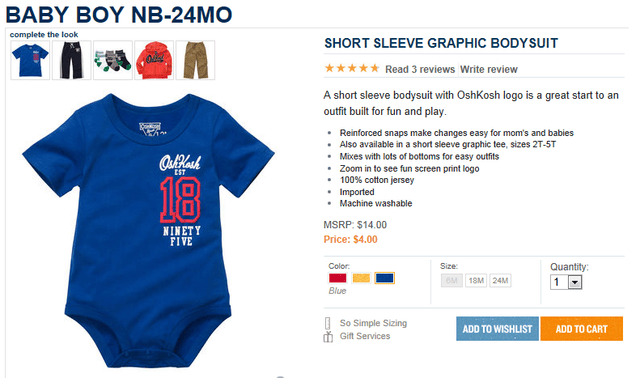
Task: Open the Write review link
Action: [x=489, y=69]
